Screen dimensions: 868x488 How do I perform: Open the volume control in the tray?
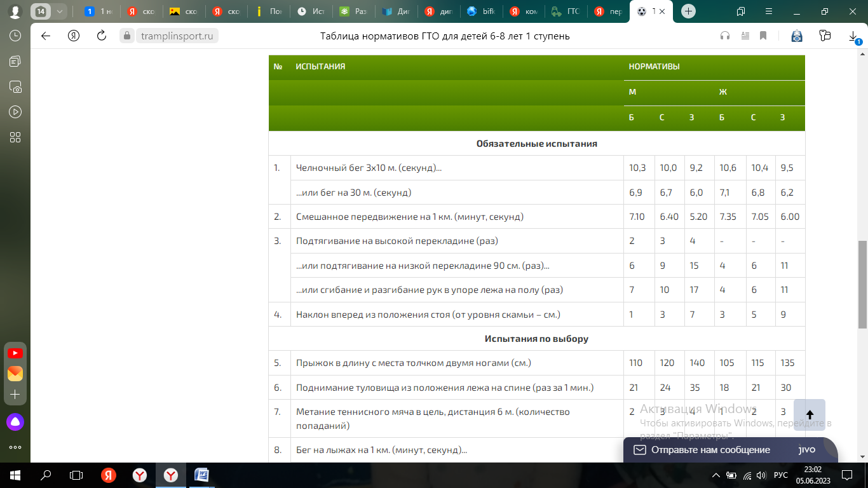[761, 475]
